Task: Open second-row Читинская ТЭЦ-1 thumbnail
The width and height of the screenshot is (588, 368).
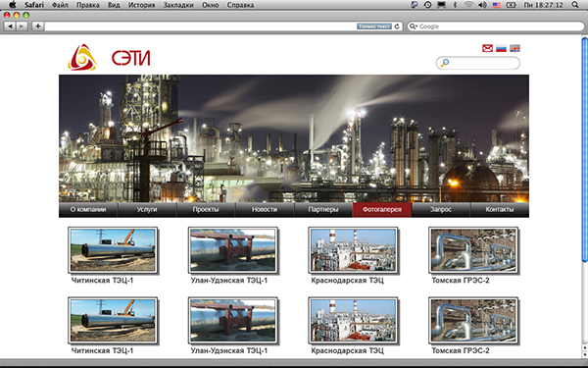Action: [113, 320]
